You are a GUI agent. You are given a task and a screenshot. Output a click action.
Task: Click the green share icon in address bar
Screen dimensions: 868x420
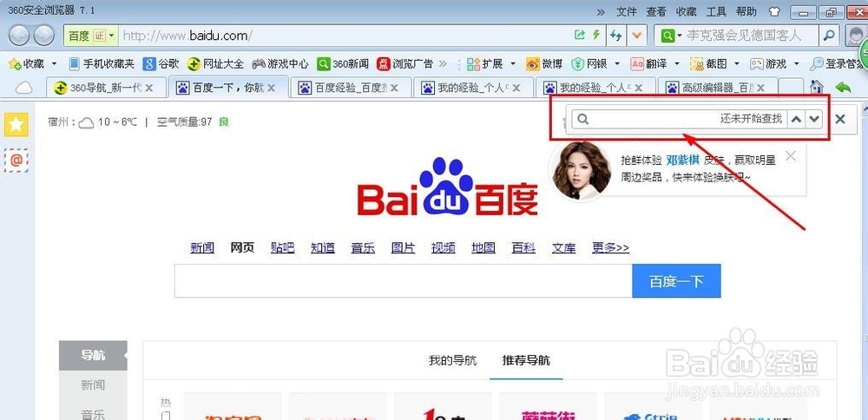pos(580,36)
